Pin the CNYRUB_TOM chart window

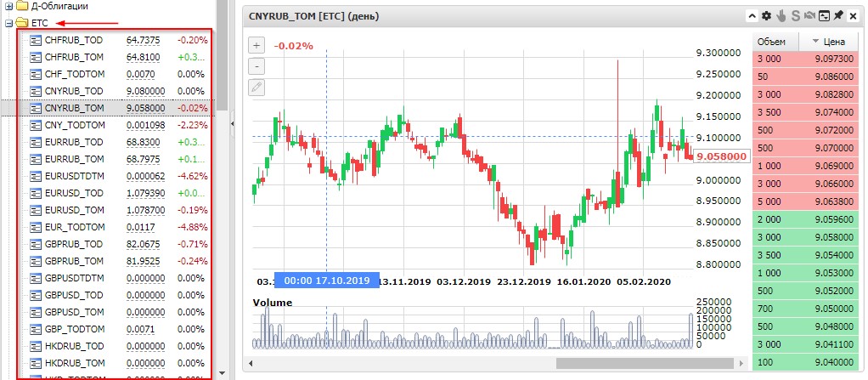838,16
